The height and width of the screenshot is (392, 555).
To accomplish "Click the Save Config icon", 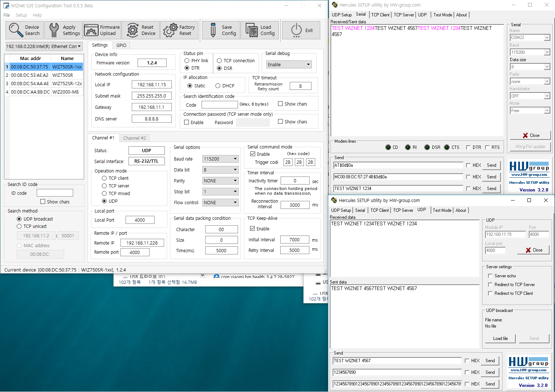I will (x=213, y=30).
